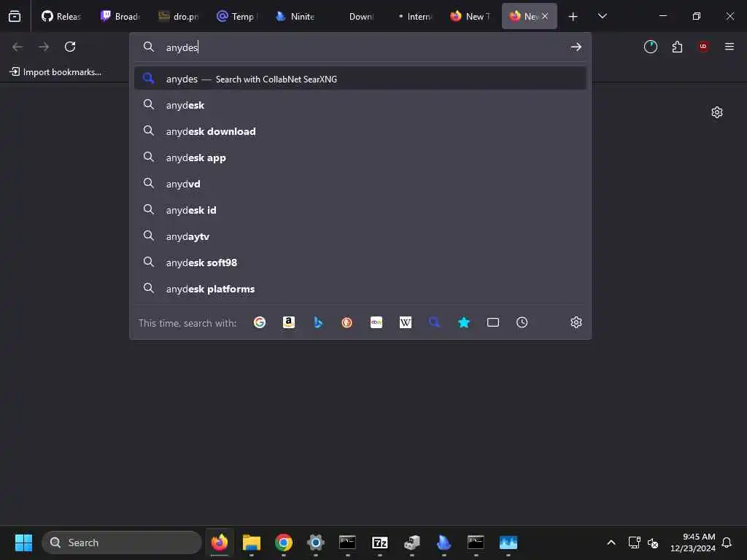Search this time with Amazon
This screenshot has height=560, width=747.
289,322
